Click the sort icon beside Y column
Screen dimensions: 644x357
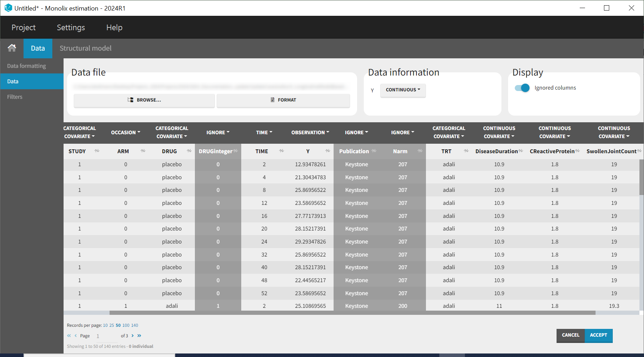pos(328,151)
